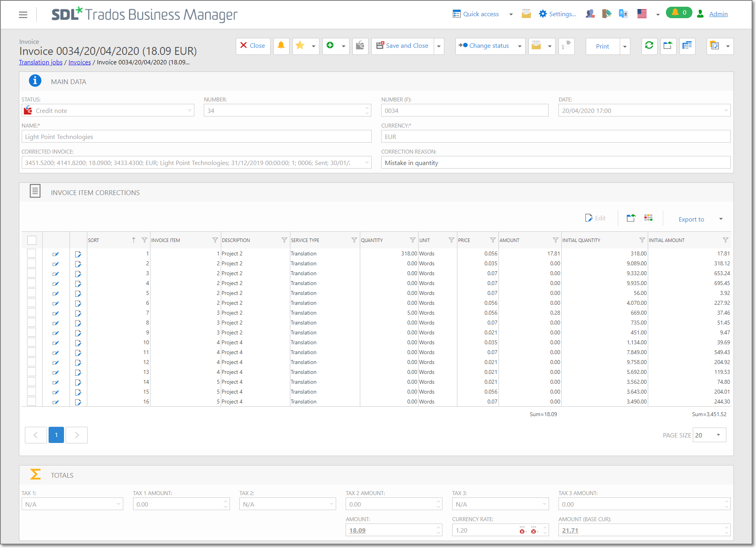Click filter icon on Description column

pyautogui.click(x=284, y=240)
